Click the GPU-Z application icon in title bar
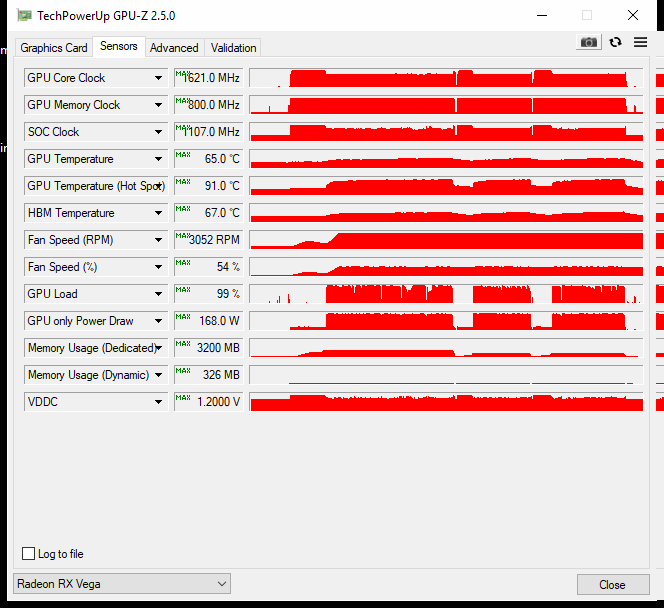The height and width of the screenshot is (608, 664). tap(24, 16)
